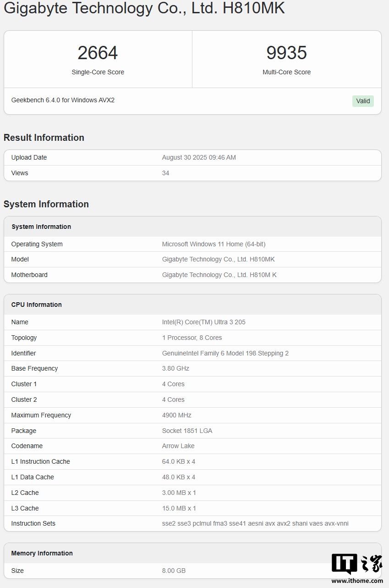Click the Topology value 1 Processor, 8 Cores

(192, 338)
